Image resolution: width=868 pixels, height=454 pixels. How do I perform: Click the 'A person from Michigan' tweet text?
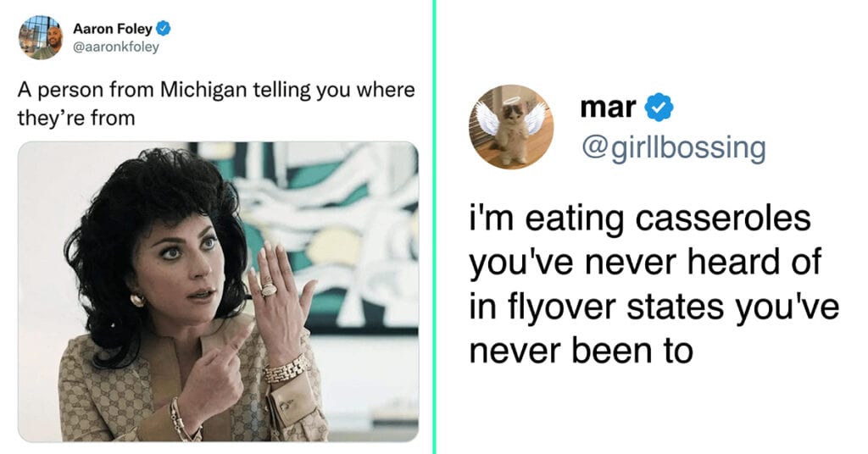pyautogui.click(x=216, y=103)
